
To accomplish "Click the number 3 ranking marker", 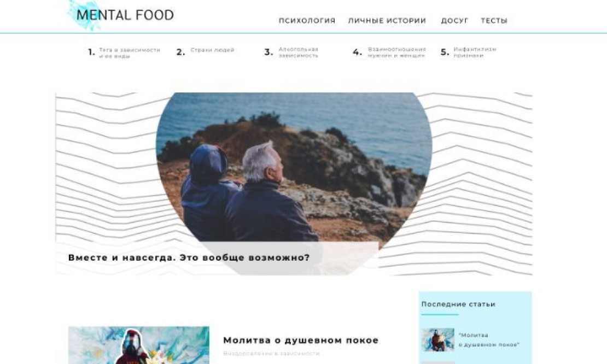I will click(269, 52).
